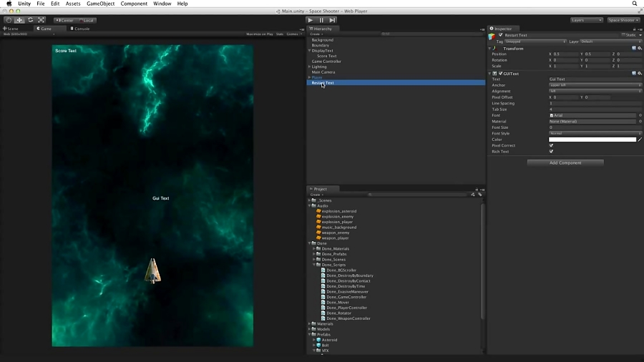The height and width of the screenshot is (362, 644).
Task: Select the Scale tool in toolbar
Action: point(41,20)
